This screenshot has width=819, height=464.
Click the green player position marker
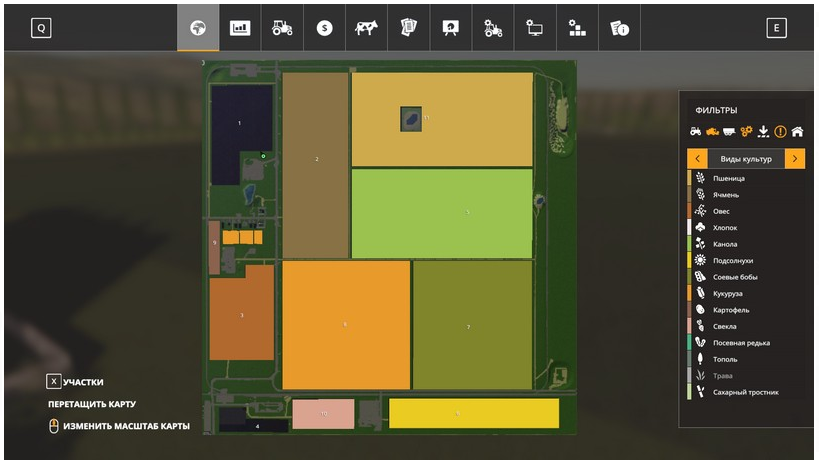(x=263, y=156)
